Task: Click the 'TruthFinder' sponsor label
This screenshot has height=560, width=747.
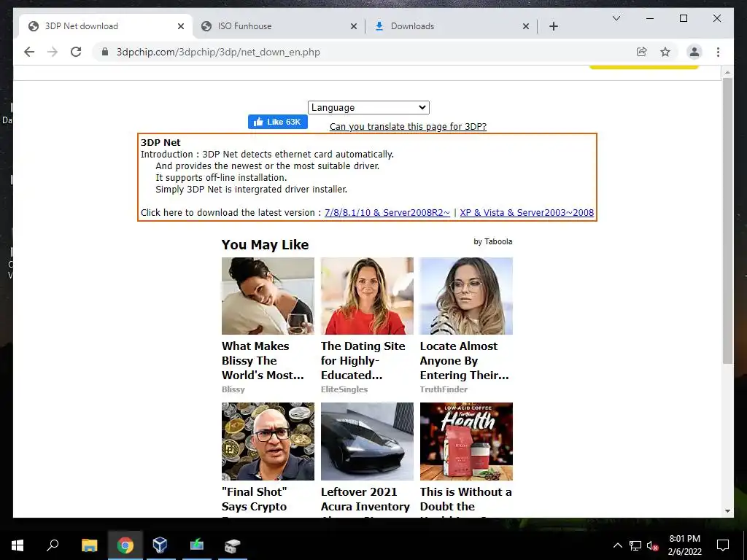Action: (x=444, y=389)
